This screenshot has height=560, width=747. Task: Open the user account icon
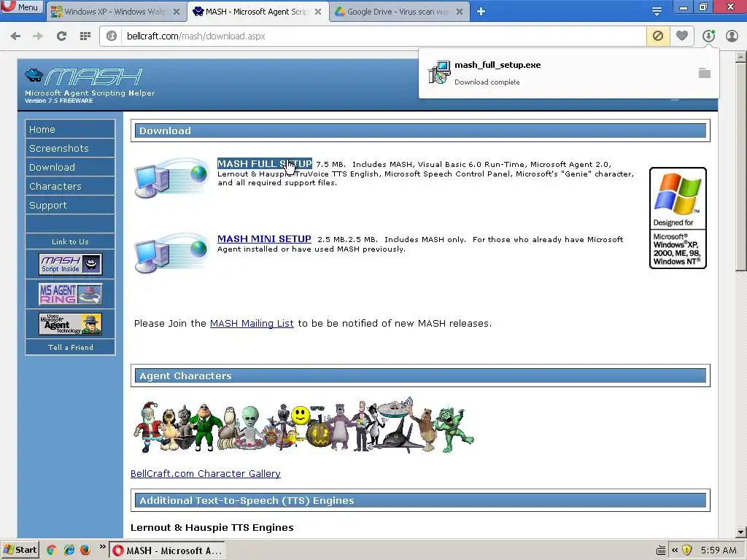[732, 36]
